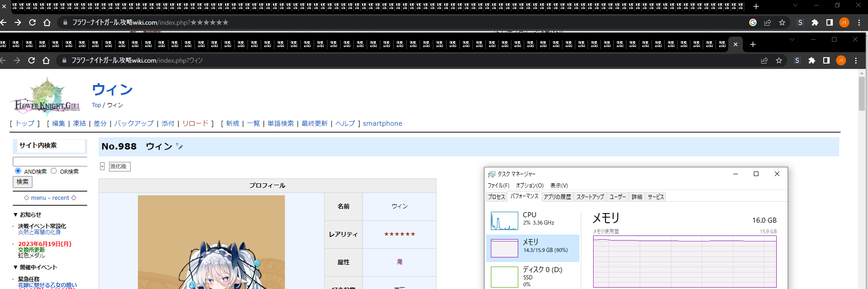Select the OR検索 radio button
868x289 pixels.
click(54, 171)
